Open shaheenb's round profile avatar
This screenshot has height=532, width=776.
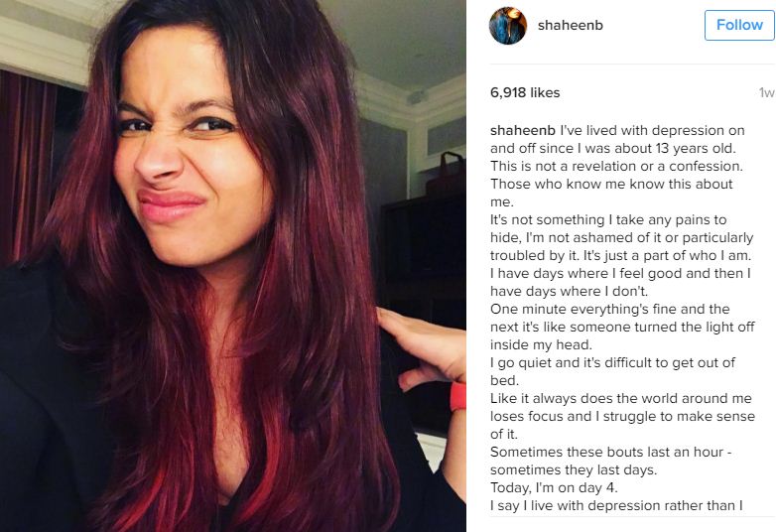click(508, 25)
